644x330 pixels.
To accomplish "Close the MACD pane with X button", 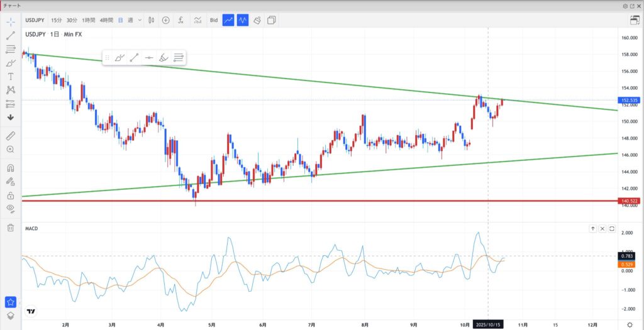I will [602, 229].
